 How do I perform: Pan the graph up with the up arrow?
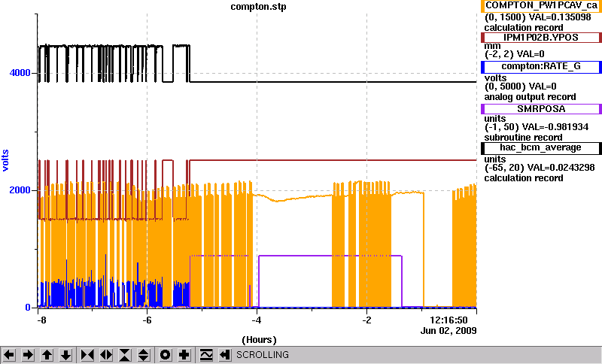pyautogui.click(x=47, y=355)
